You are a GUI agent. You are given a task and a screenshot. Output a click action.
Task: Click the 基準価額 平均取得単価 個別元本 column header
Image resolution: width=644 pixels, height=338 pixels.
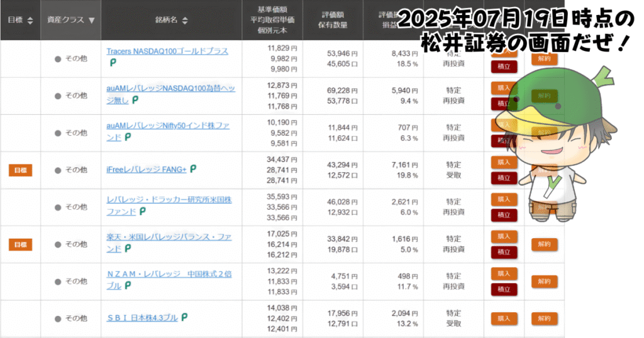pos(272,20)
